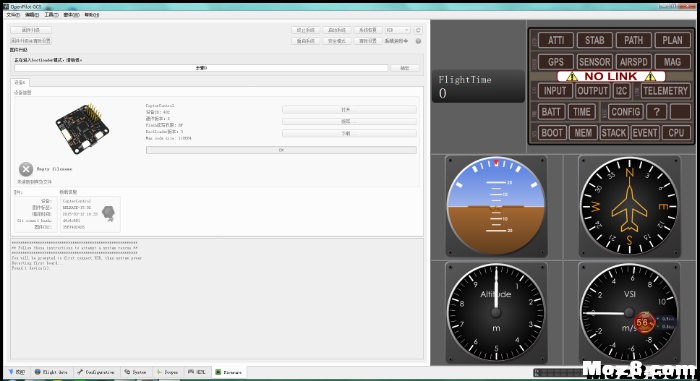Screen dimensions: 700x381
Task: Click the GPS status indicator
Action: (x=555, y=62)
